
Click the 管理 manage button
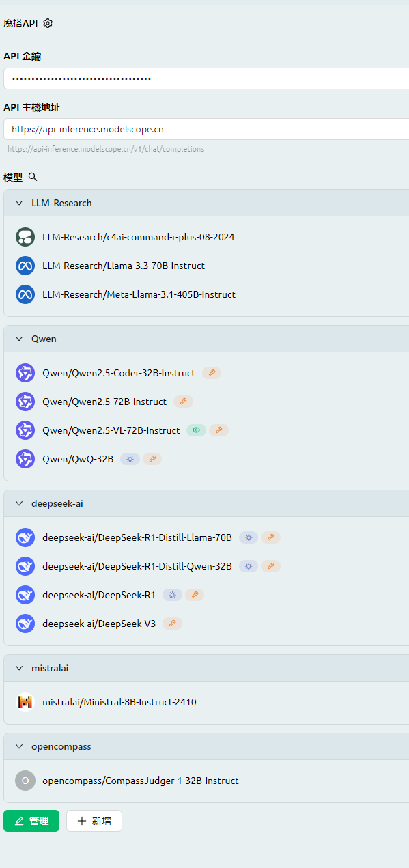click(31, 821)
